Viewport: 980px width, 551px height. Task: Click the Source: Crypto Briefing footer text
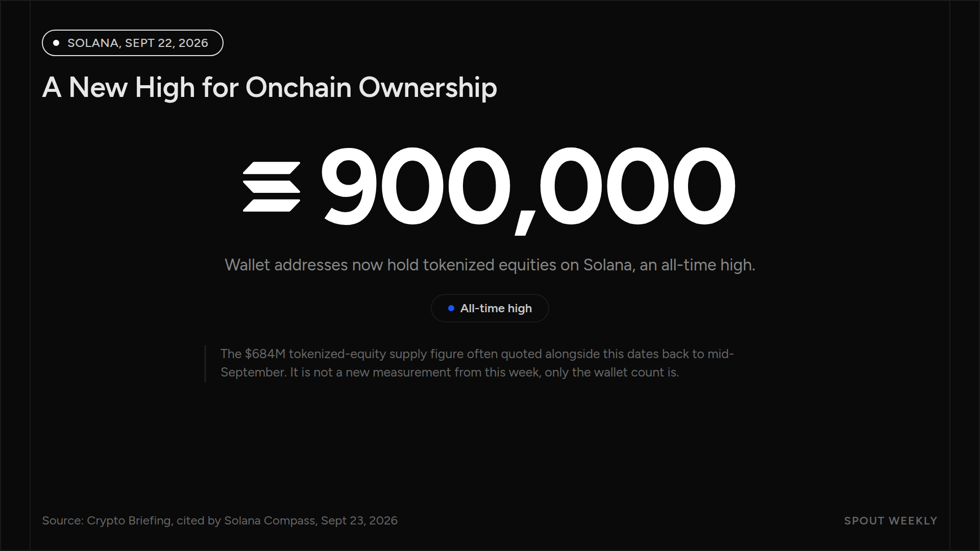tap(219, 520)
